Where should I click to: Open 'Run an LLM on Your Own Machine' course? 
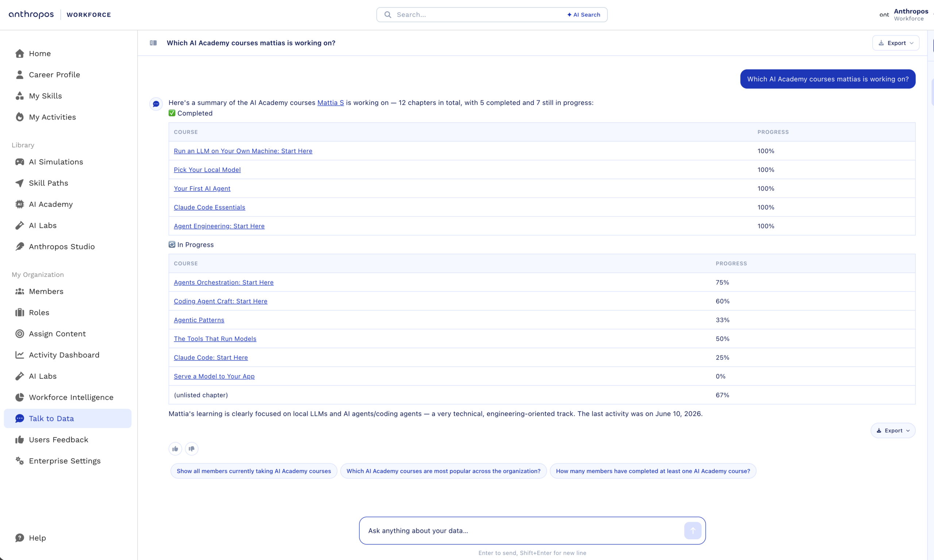(243, 151)
